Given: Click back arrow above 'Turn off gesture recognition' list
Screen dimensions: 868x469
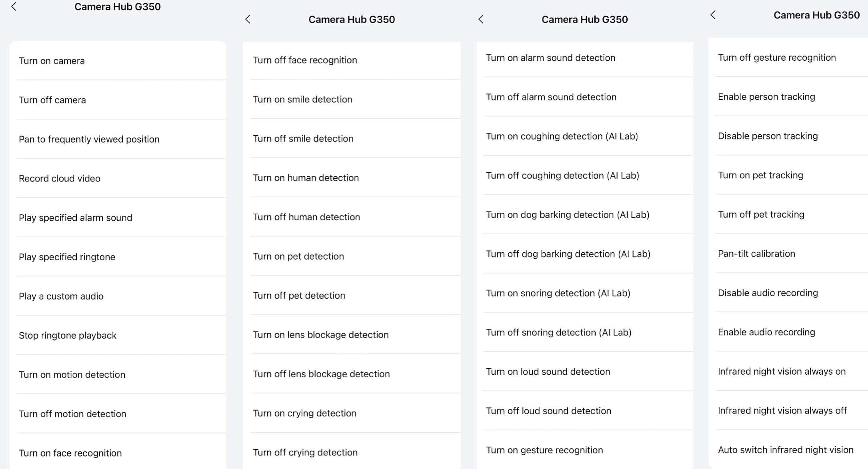Looking at the screenshot, I should pos(713,15).
